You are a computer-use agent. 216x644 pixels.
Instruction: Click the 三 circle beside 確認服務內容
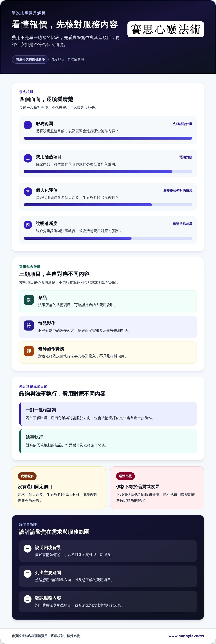point(28,599)
